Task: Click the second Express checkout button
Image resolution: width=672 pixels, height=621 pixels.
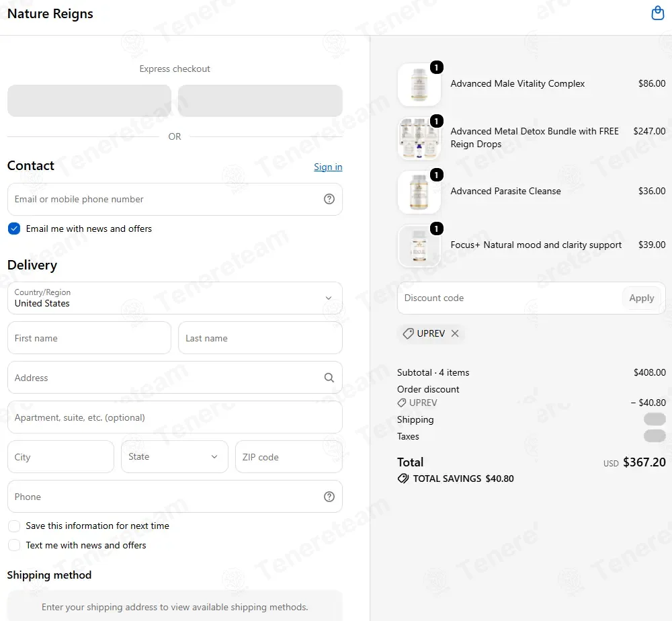Action: tap(260, 101)
